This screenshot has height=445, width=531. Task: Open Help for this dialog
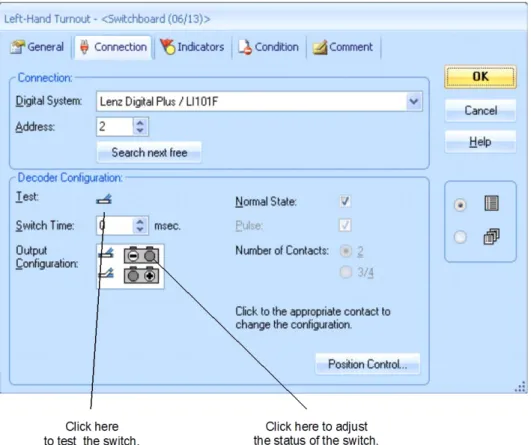pos(480,142)
